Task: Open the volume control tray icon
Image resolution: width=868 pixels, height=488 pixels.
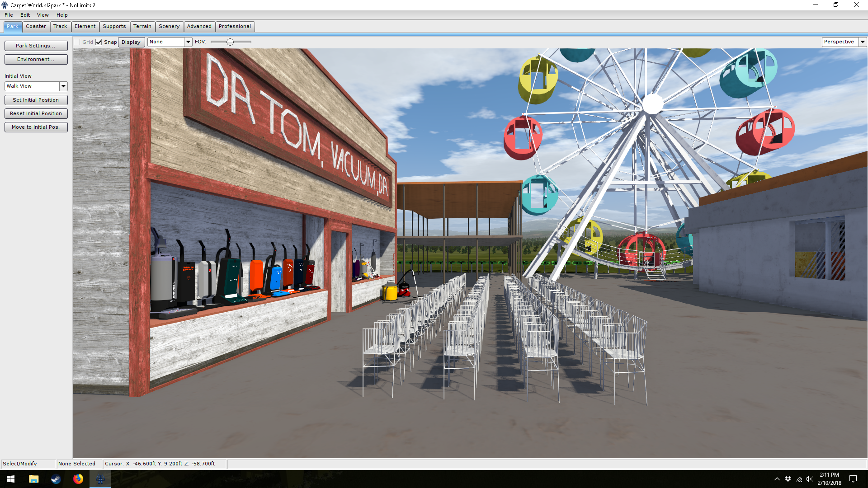Action: pyautogui.click(x=809, y=479)
